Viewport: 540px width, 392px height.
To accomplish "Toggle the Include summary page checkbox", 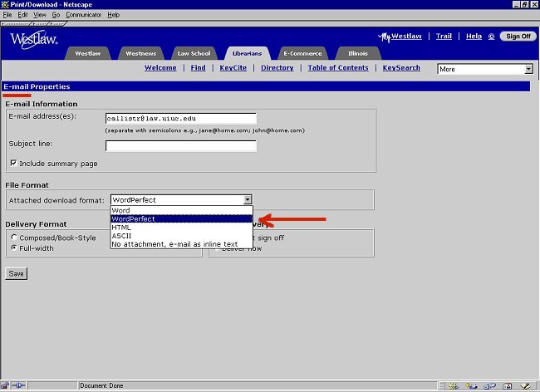I will 13,164.
